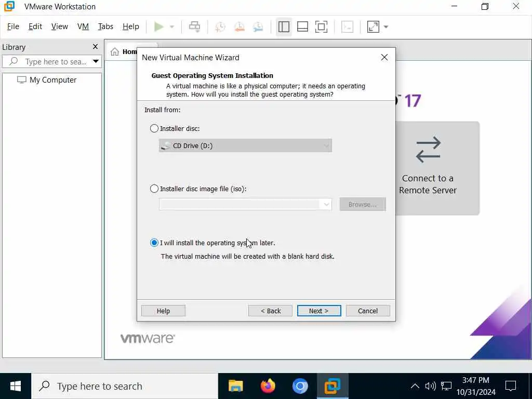Open the CD Drive (D:) dropdown

pyautogui.click(x=245, y=145)
